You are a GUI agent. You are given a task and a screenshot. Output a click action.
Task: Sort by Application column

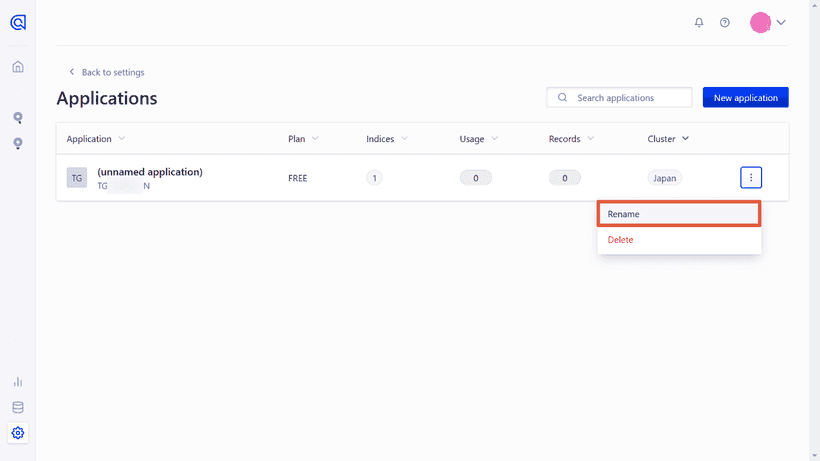(x=96, y=139)
